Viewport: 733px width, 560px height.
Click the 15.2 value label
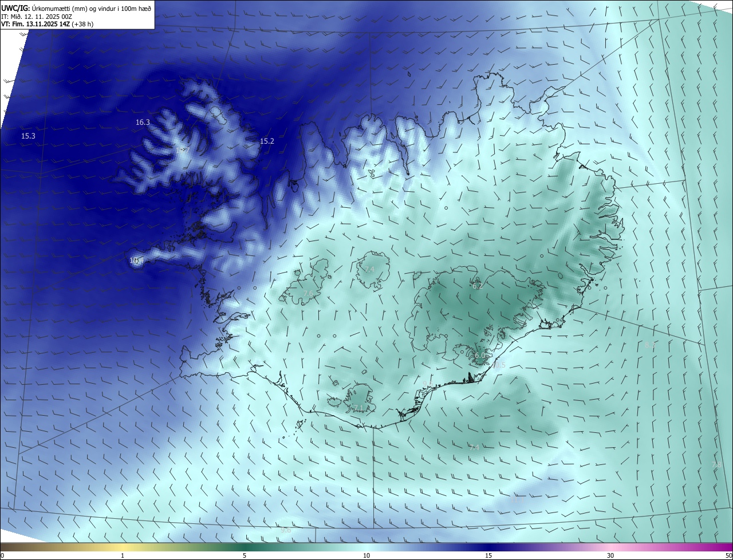click(267, 141)
